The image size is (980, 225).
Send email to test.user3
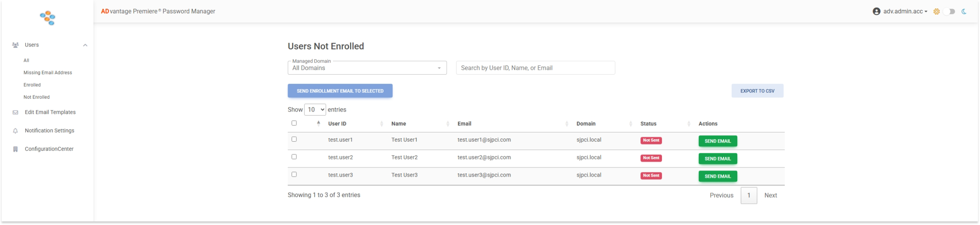click(717, 176)
